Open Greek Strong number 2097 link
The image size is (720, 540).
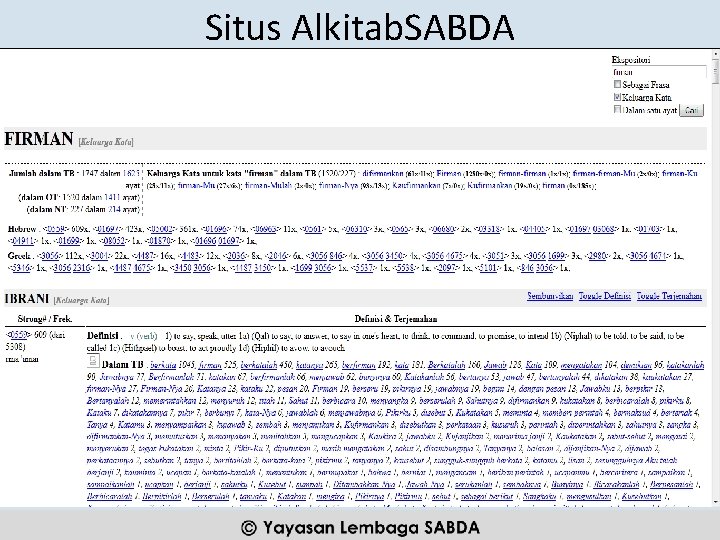[x=447, y=268]
